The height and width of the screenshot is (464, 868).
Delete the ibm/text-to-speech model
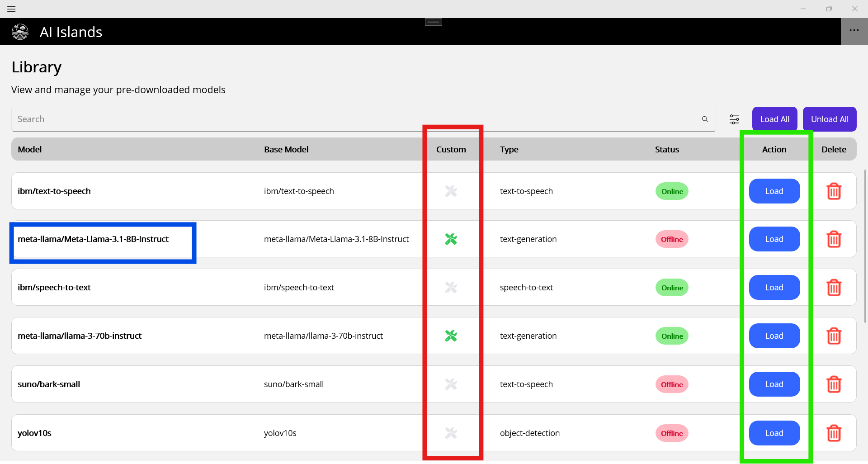[x=834, y=191]
